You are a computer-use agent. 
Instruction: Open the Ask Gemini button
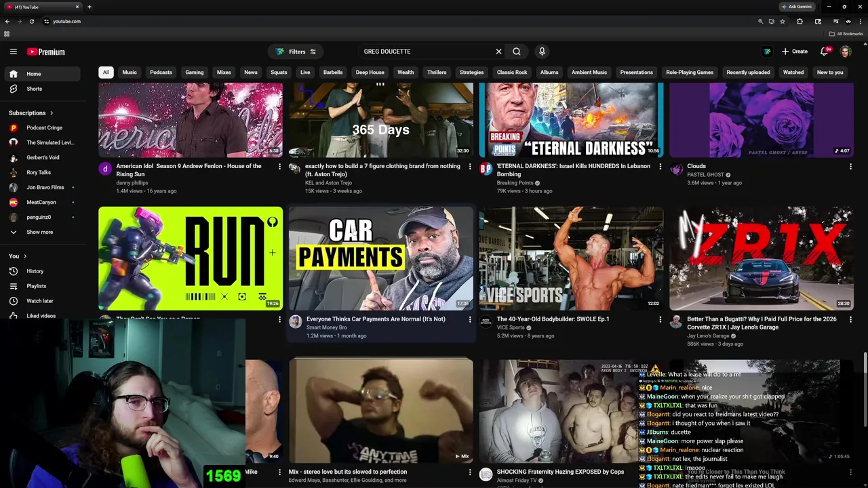(x=795, y=7)
